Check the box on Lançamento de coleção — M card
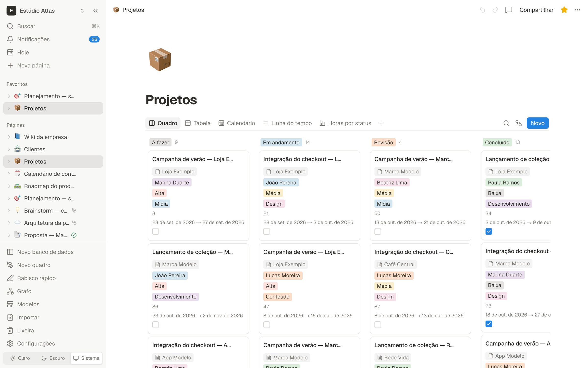This screenshot has width=588, height=368. (155, 325)
